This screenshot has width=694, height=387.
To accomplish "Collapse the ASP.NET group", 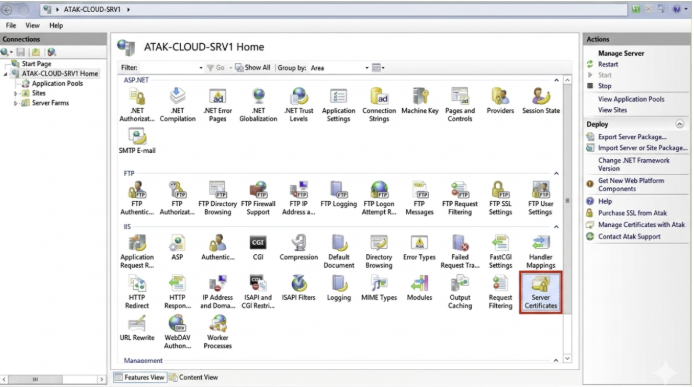I will 556,80.
